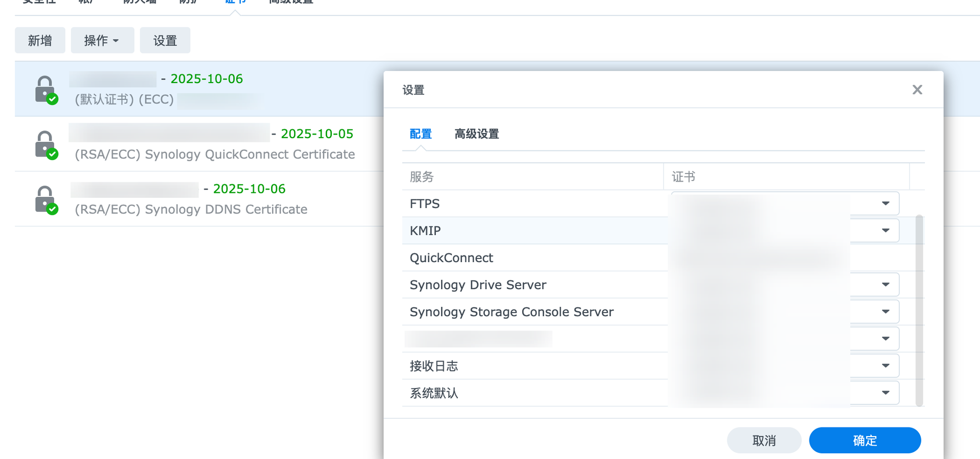
Task: Click the QuickConnect certificate lock icon
Action: click(x=46, y=144)
